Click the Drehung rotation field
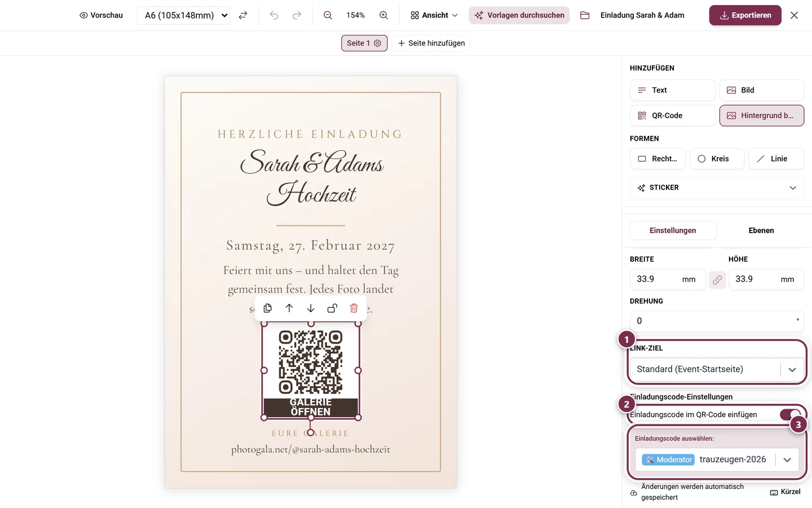This screenshot has height=508, width=812. [x=717, y=321]
